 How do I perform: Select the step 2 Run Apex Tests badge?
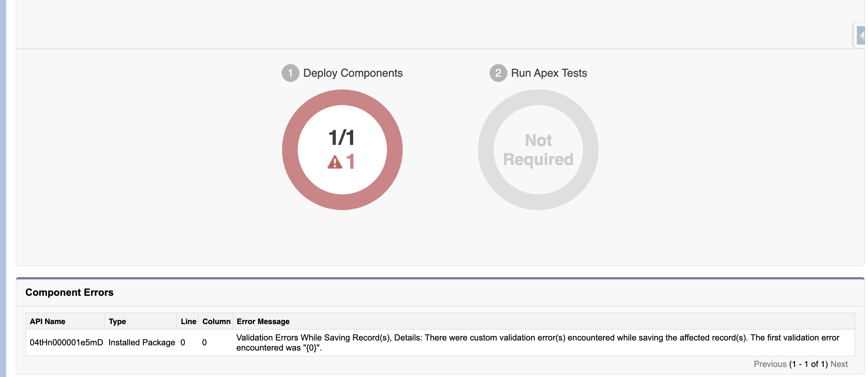point(498,73)
